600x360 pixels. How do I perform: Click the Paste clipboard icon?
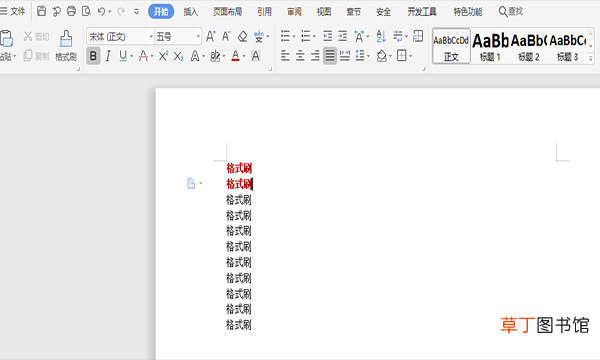pos(7,39)
